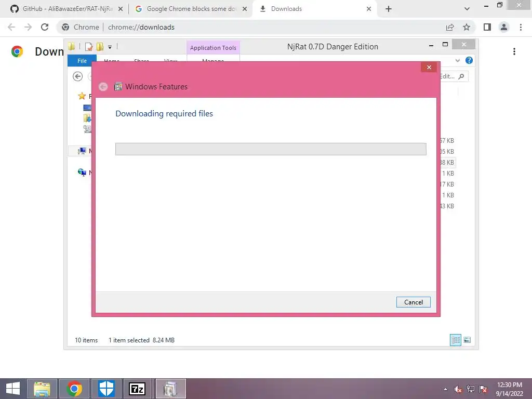Share this page icon in address bar
The image size is (532, 399).
pos(450,27)
